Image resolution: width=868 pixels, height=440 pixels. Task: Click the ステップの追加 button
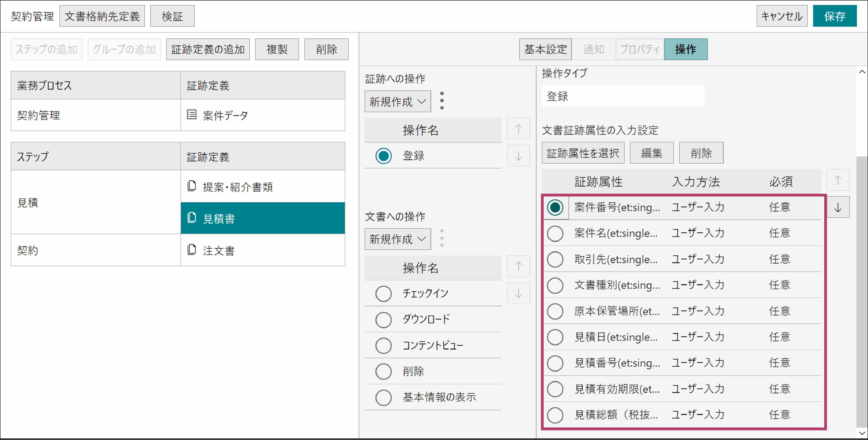point(46,49)
